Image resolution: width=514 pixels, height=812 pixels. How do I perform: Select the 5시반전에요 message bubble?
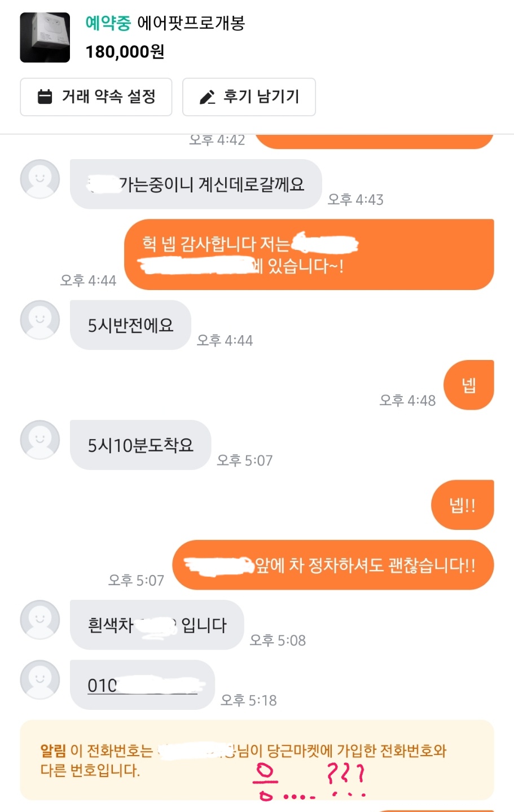(130, 325)
